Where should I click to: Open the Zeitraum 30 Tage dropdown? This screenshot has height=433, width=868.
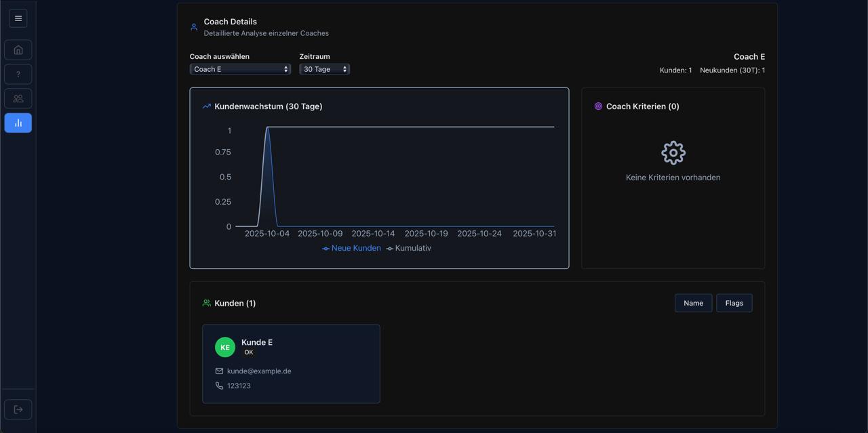click(324, 69)
